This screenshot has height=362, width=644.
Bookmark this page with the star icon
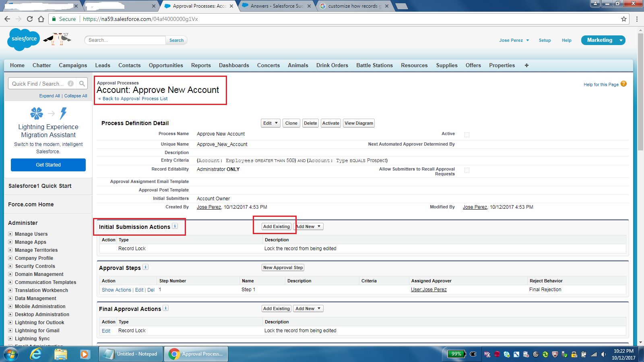pos(624,19)
